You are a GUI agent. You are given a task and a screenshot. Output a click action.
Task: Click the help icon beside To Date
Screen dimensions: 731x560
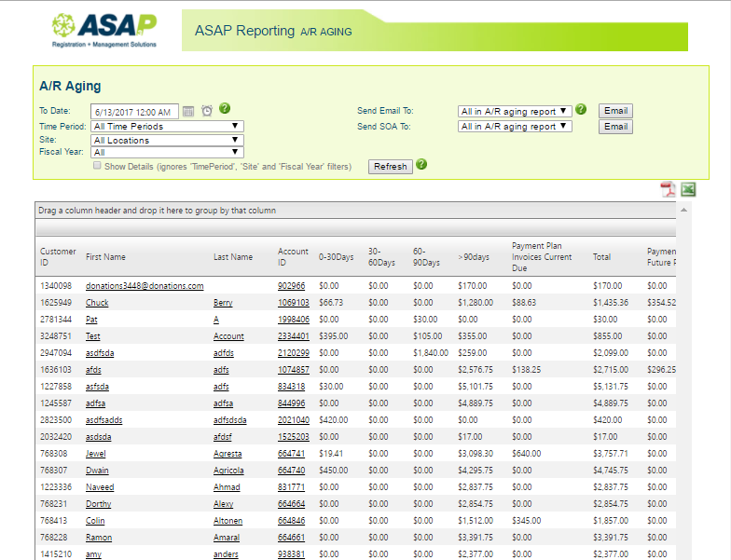coord(225,109)
